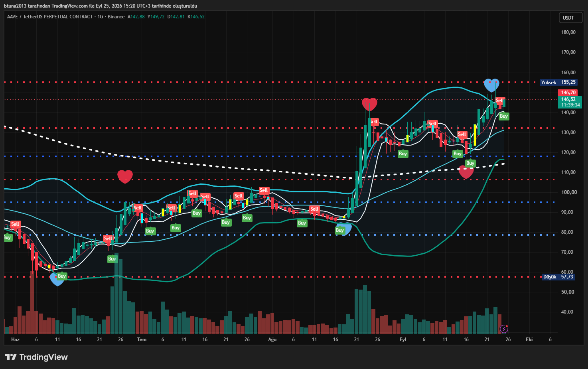Click the Y149,72 high value
Image resolution: width=588 pixels, height=369 pixels.
point(156,17)
